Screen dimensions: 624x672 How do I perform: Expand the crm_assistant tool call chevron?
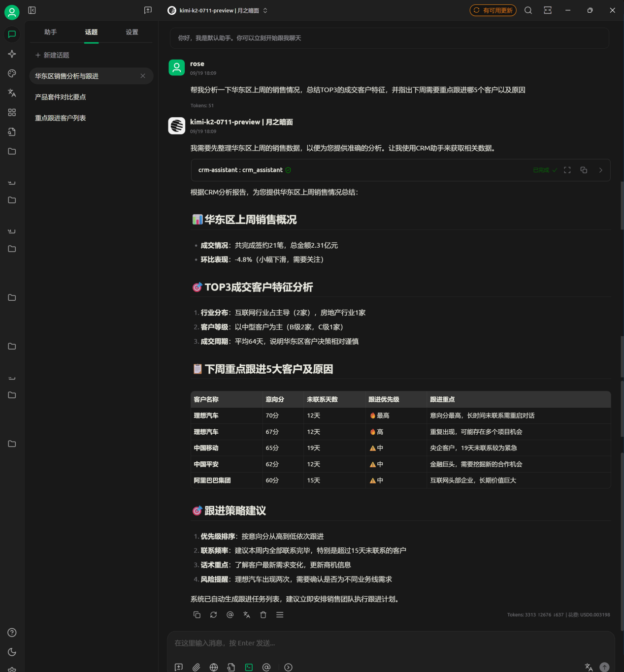(600, 170)
